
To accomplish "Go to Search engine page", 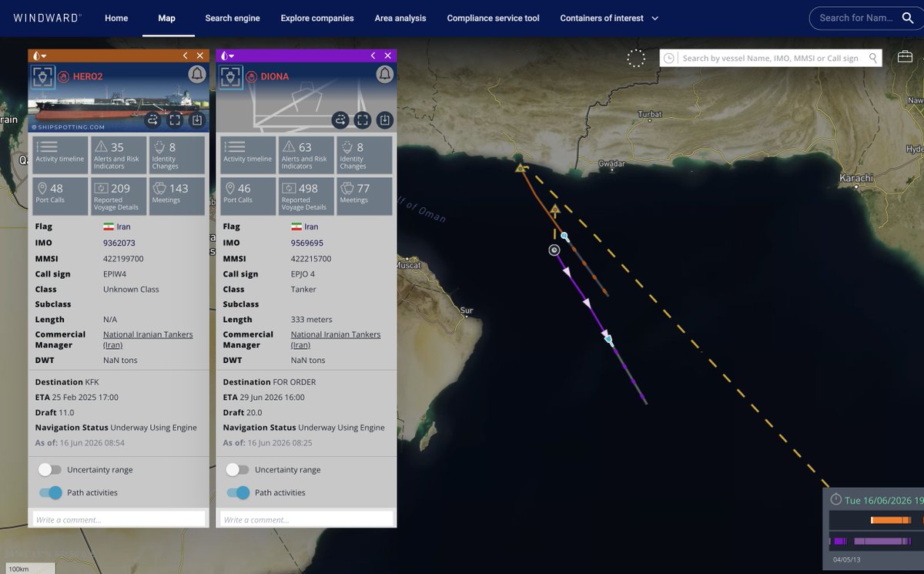I will [233, 18].
